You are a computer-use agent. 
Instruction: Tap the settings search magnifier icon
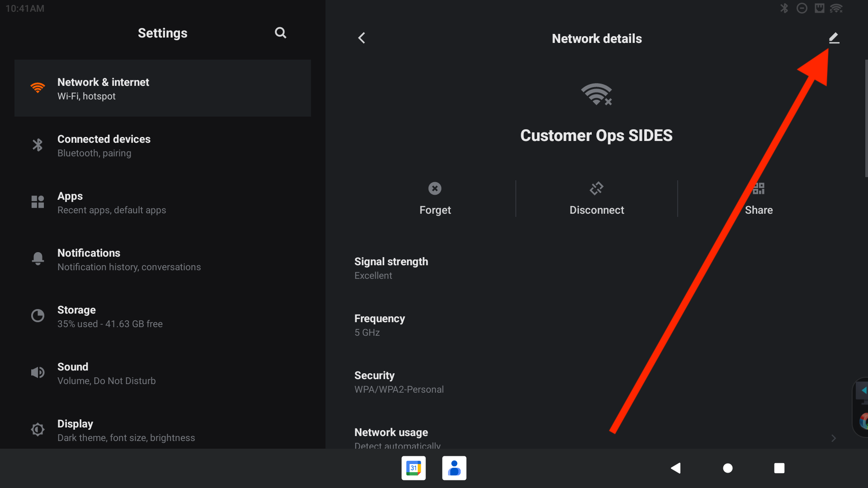280,33
